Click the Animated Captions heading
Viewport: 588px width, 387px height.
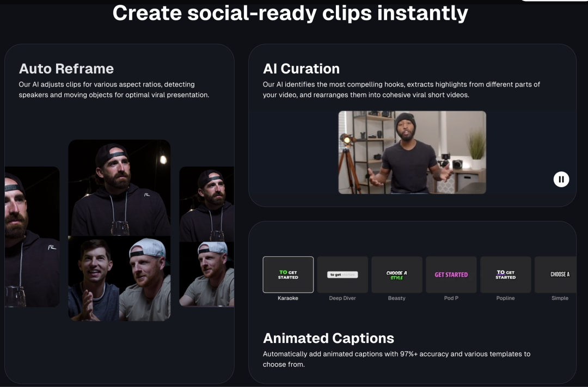coord(328,338)
